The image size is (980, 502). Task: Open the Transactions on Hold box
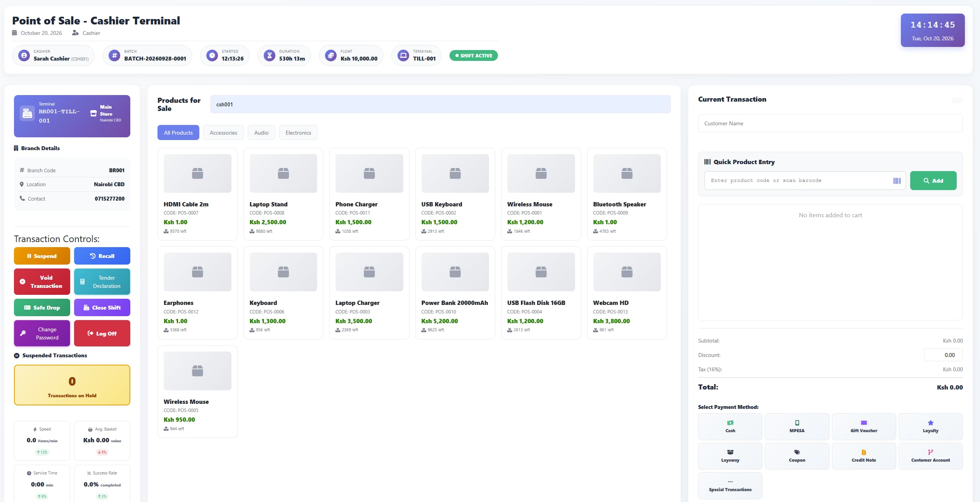72,385
